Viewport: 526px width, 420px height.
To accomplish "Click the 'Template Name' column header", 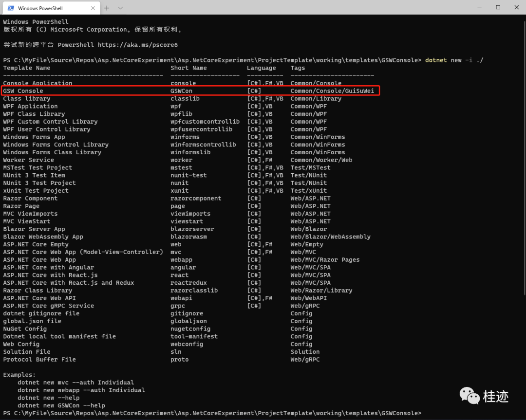I will pos(27,68).
